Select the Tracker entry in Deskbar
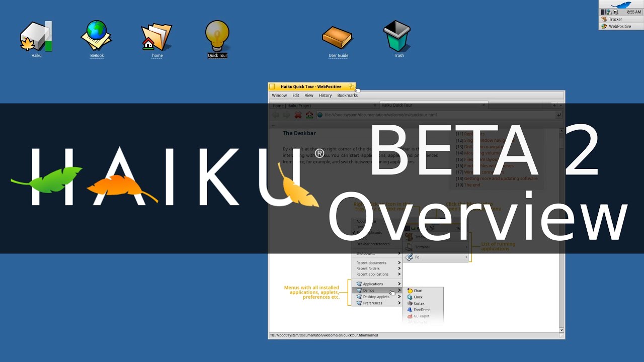This screenshot has width=644, height=362. click(x=621, y=19)
